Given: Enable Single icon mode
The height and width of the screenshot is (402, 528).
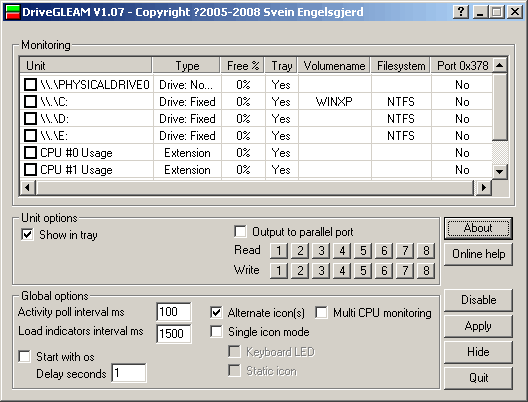Looking at the screenshot, I should click(x=216, y=332).
